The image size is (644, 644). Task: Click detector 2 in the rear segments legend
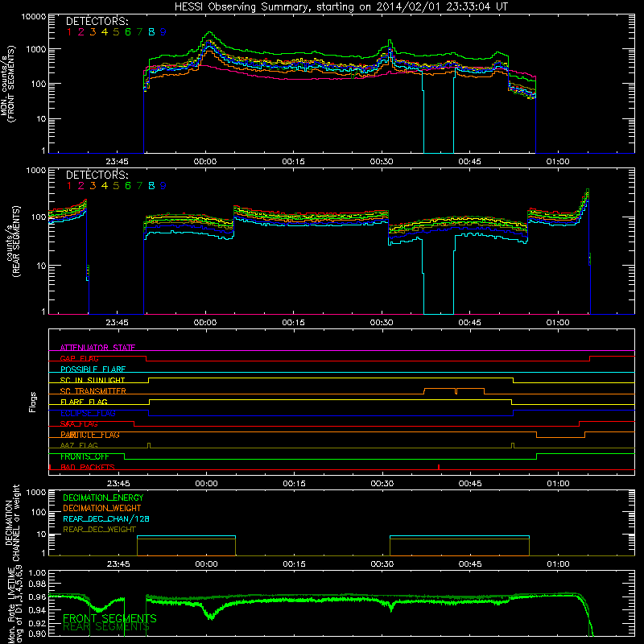click(81, 186)
